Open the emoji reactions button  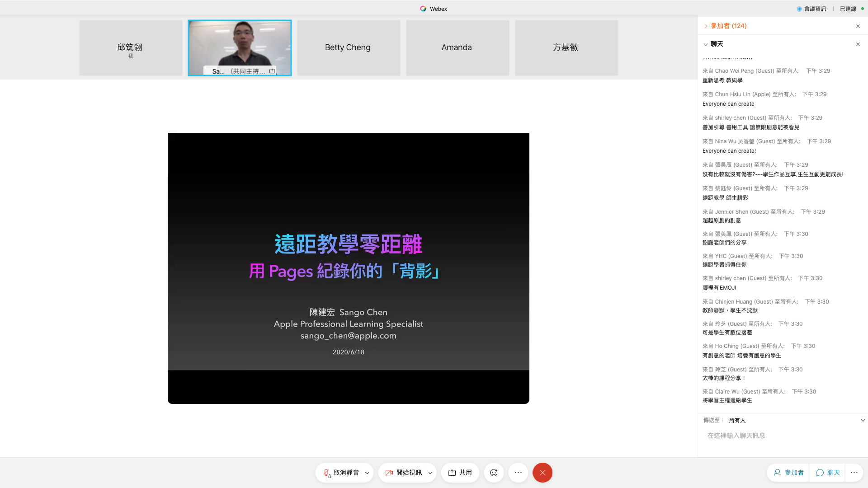494,473
